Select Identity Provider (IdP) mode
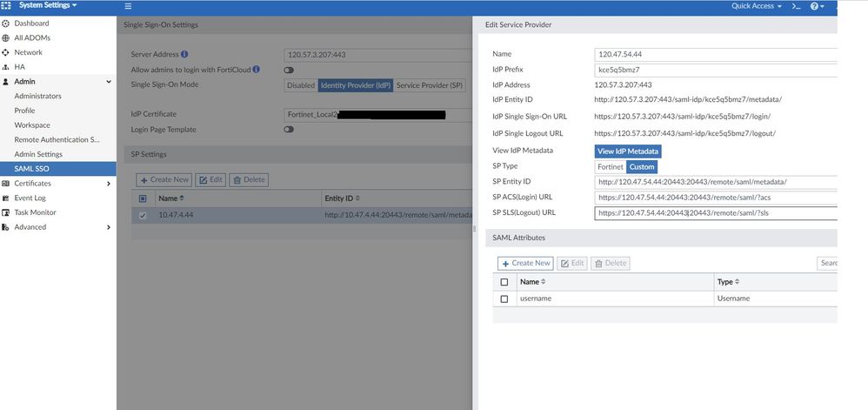The width and height of the screenshot is (868, 410). click(x=356, y=85)
